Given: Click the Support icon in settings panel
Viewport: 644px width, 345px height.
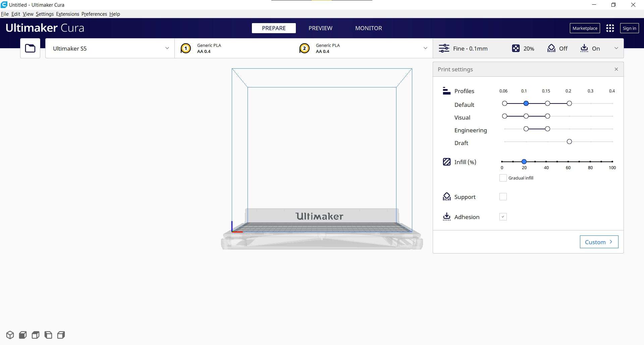Looking at the screenshot, I should (446, 197).
